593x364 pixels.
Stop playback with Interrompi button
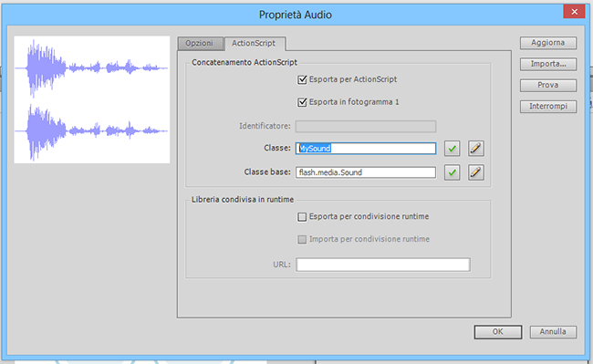548,106
